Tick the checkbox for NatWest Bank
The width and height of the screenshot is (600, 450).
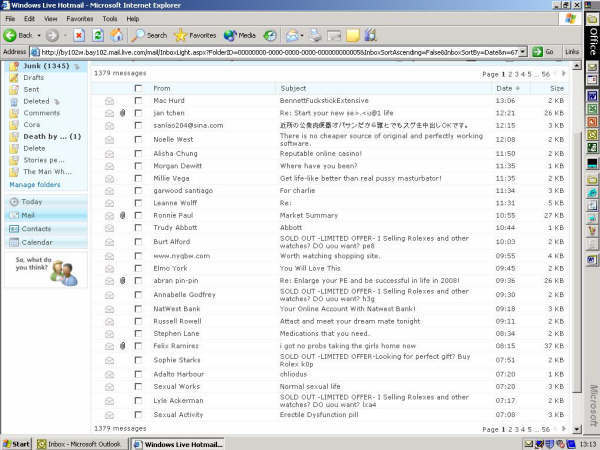click(139, 309)
